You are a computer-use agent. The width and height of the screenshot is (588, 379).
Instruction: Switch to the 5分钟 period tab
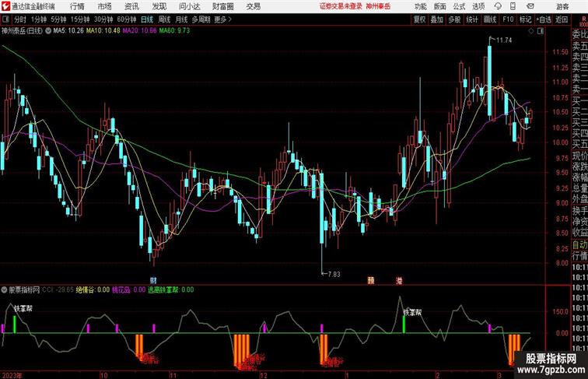pos(58,19)
